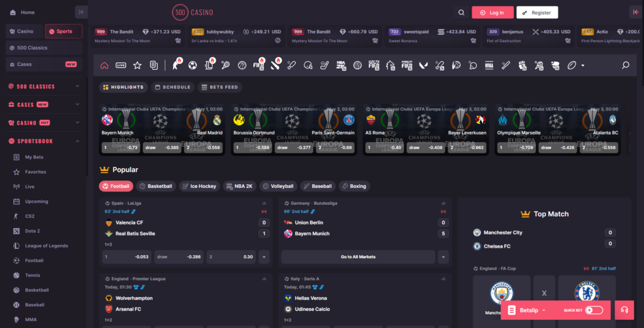Open statistics icon for Germany Bundesliga match
The height and width of the screenshot is (328, 644).
[443, 203]
